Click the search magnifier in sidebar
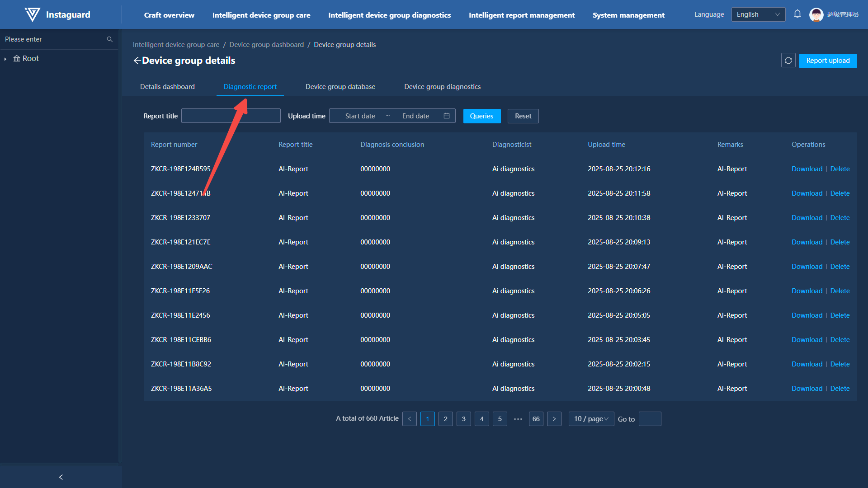 109,39
